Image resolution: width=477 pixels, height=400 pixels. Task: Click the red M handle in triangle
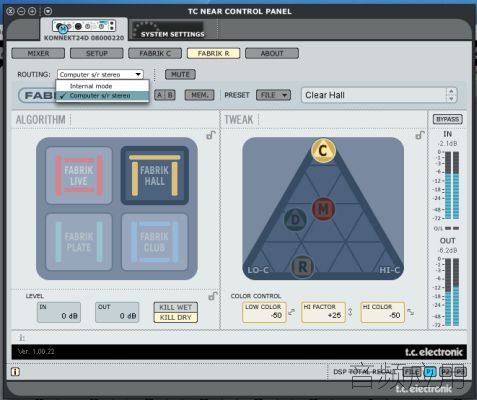323,209
